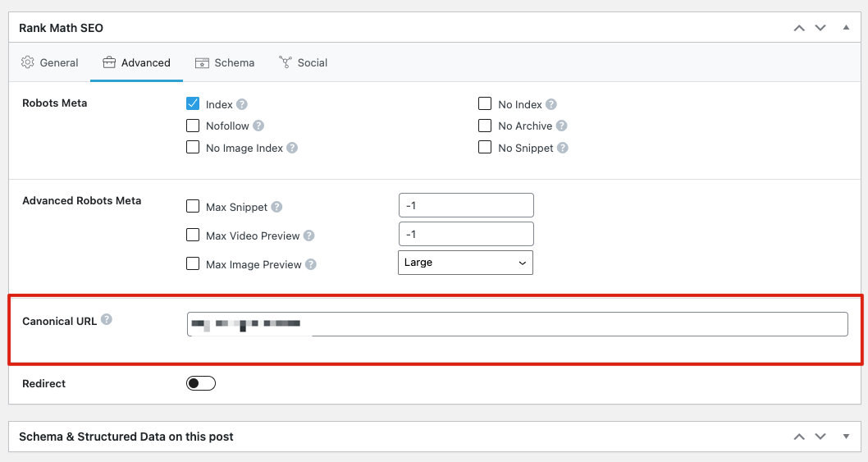The height and width of the screenshot is (462, 868).
Task: Show help for the Index option
Action: point(242,104)
